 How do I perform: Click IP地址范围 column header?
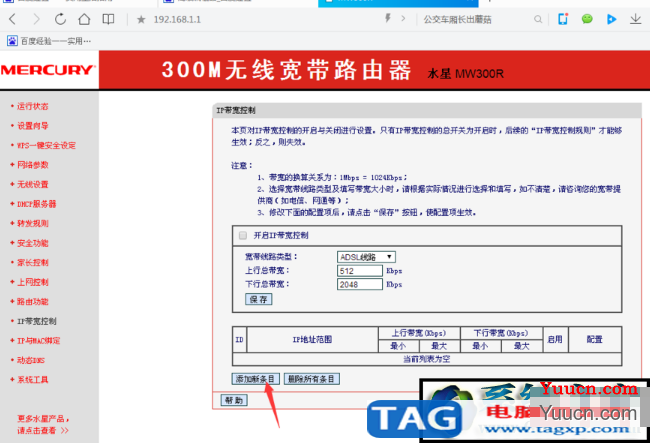point(312,339)
